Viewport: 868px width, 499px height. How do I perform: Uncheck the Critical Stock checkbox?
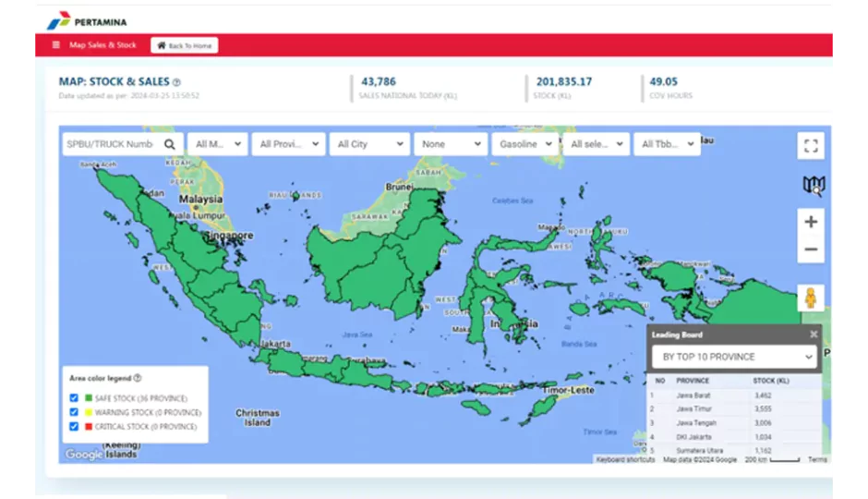pyautogui.click(x=74, y=427)
